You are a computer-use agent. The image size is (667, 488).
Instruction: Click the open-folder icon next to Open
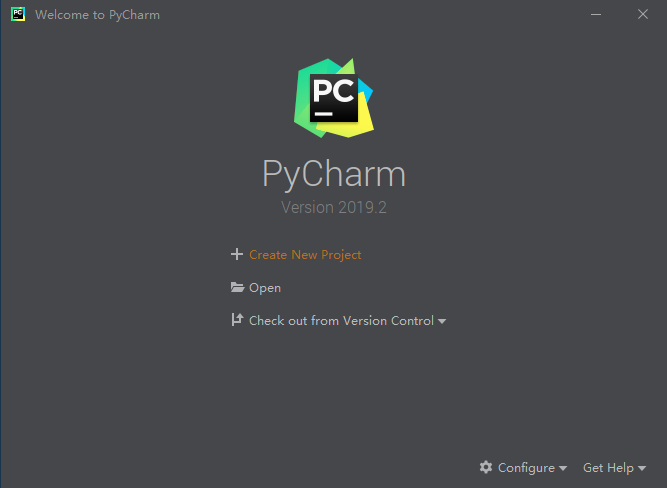click(237, 288)
